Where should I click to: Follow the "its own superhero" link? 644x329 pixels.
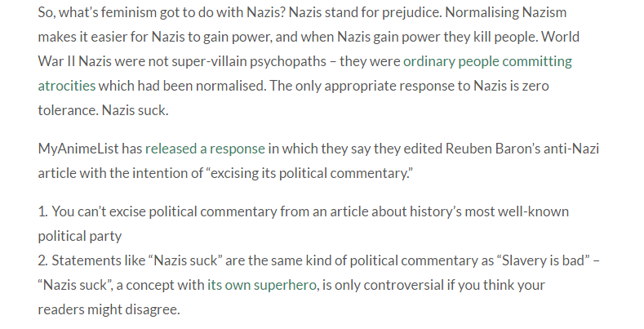(262, 285)
